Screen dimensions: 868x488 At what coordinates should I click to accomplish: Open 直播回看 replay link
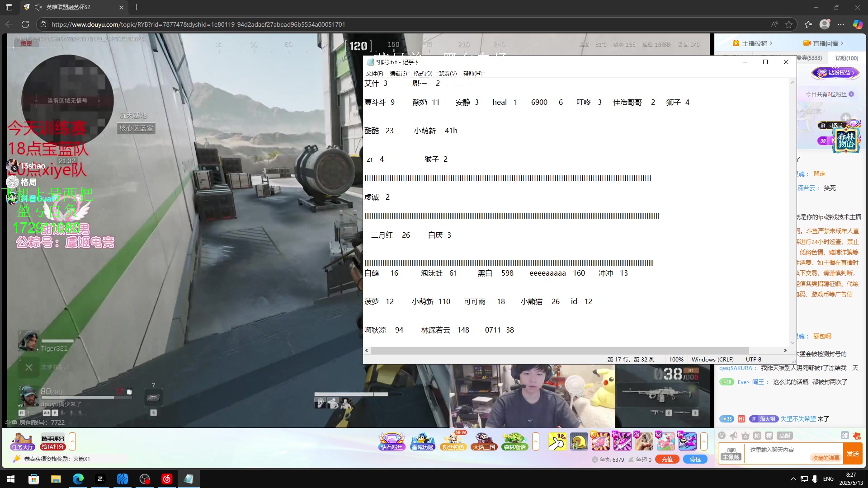click(824, 43)
